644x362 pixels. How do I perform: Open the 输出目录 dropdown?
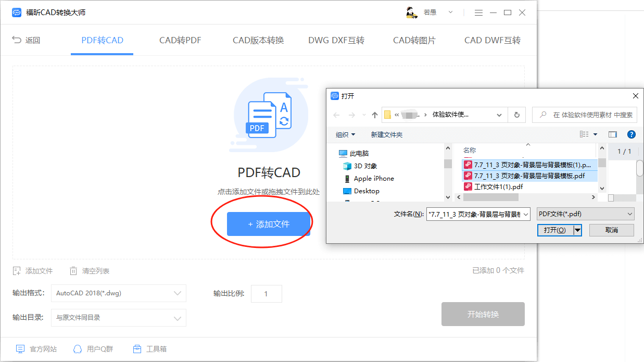pyautogui.click(x=119, y=317)
